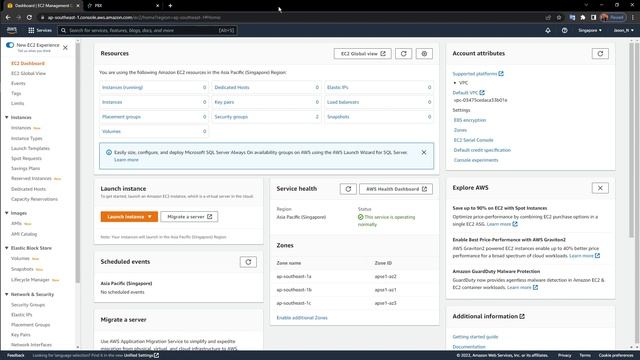Dismiss the SQL Server info banner
Image resolution: width=640 pixels, height=360 pixels.
pos(424,152)
